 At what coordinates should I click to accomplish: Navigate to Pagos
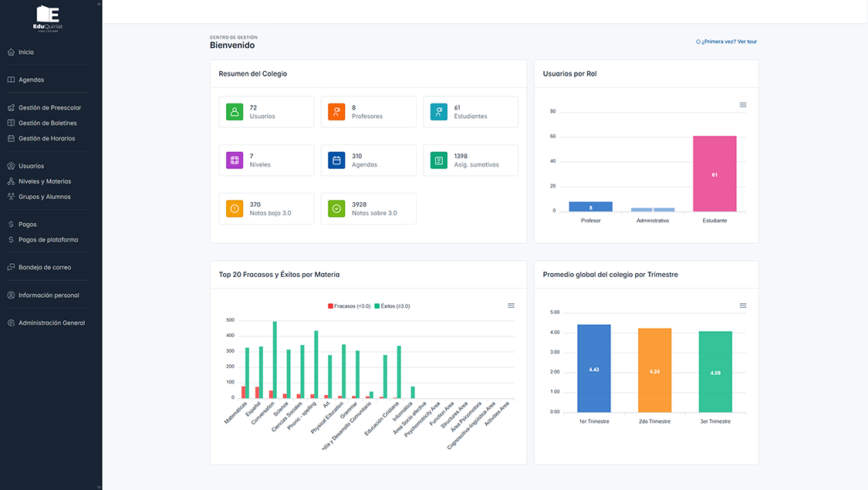[x=27, y=225]
